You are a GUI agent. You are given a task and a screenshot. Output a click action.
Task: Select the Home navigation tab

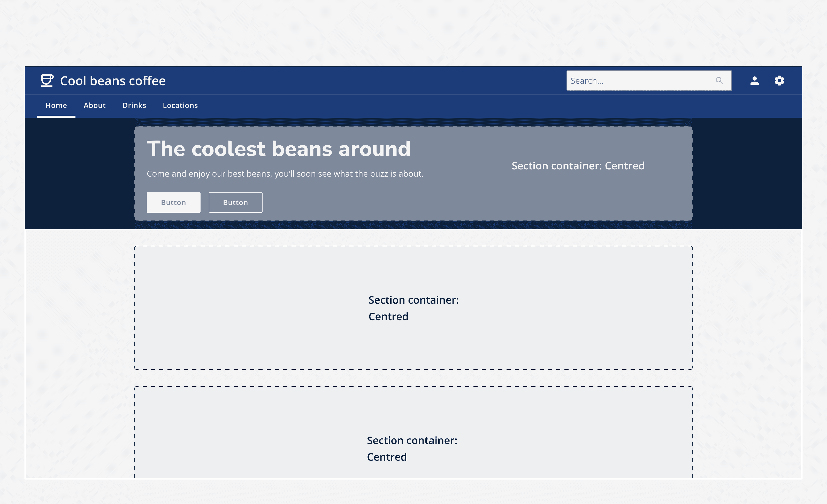(x=56, y=105)
